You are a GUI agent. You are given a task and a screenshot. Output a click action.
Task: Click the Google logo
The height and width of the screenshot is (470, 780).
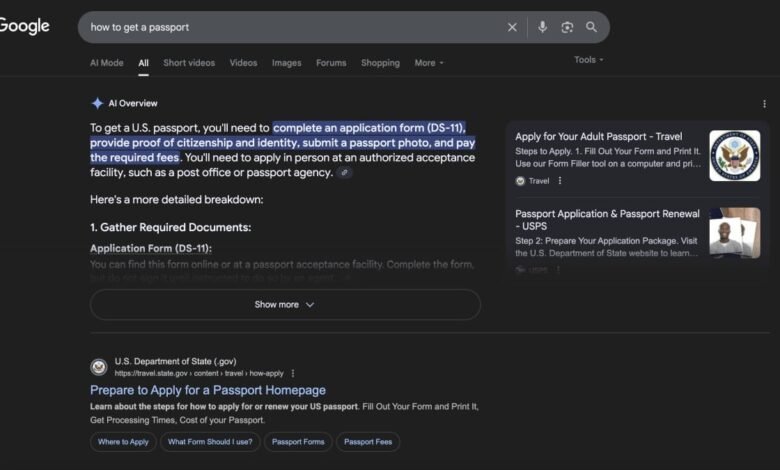[24, 26]
